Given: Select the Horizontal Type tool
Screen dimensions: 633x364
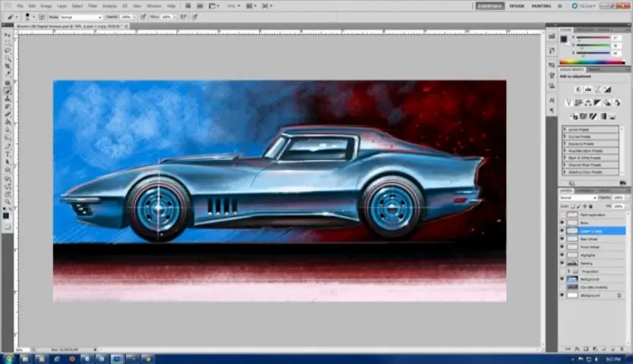Looking at the screenshot, I should pyautogui.click(x=8, y=155).
